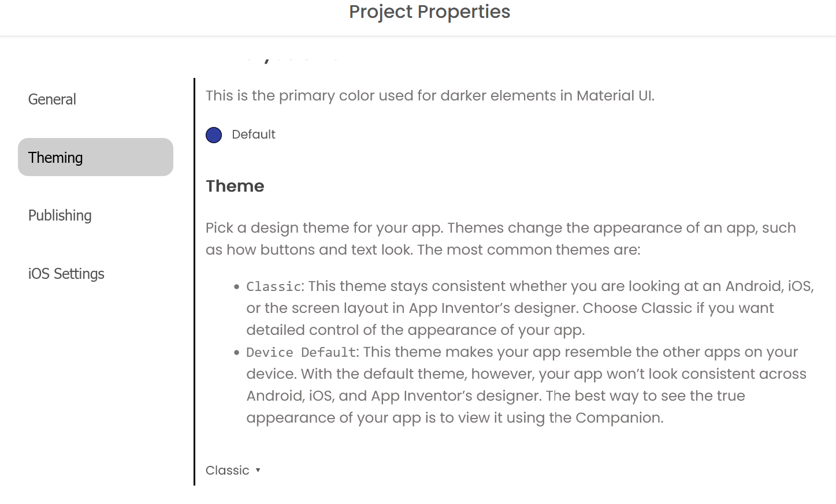Click the small arrow beside Classic

(258, 471)
